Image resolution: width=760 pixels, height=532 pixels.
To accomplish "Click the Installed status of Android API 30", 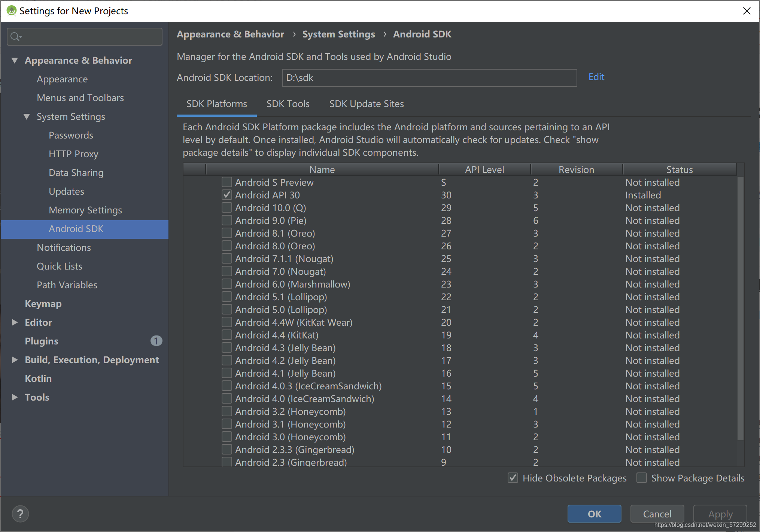I will click(643, 195).
